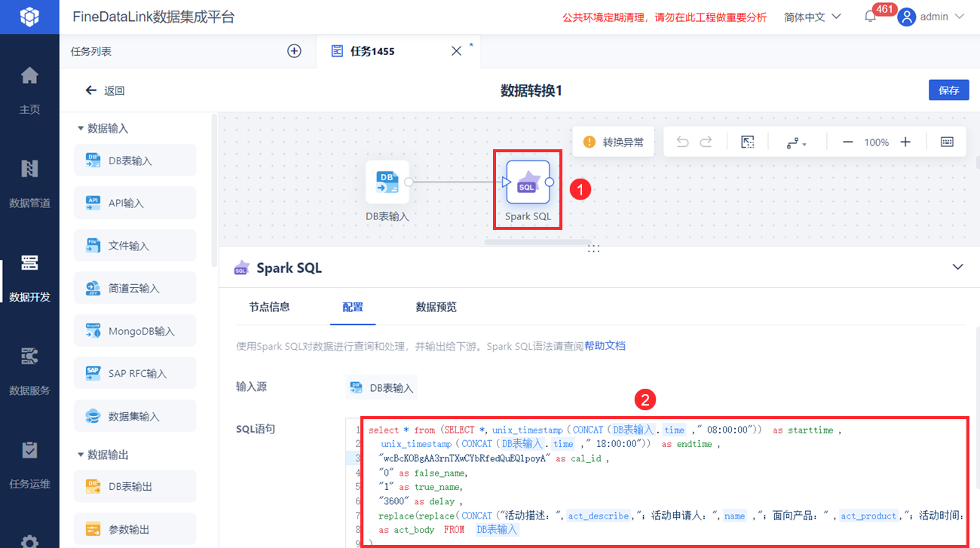This screenshot has width=980, height=548.
Task: Click the 返回 back arrow
Action: [x=91, y=90]
